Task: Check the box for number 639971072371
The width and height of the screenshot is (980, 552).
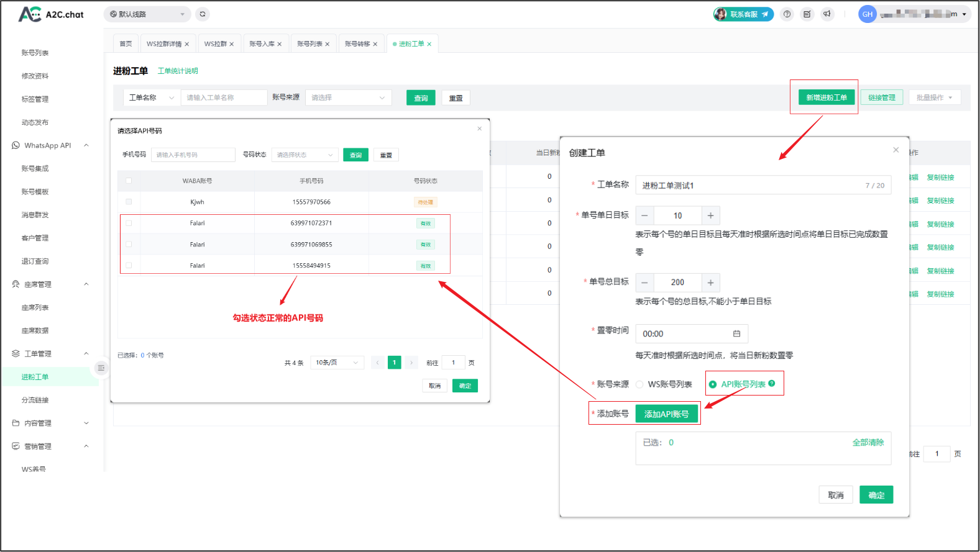Action: 129,223
